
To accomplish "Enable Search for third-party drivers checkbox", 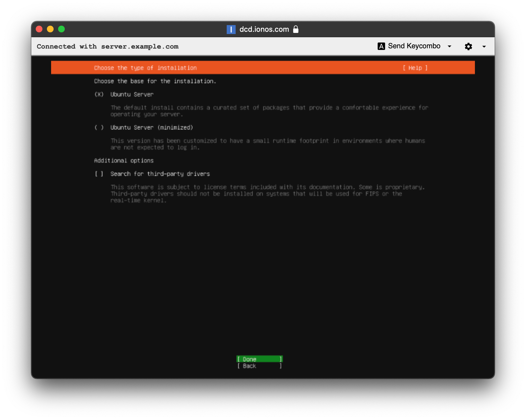I will pyautogui.click(x=99, y=174).
